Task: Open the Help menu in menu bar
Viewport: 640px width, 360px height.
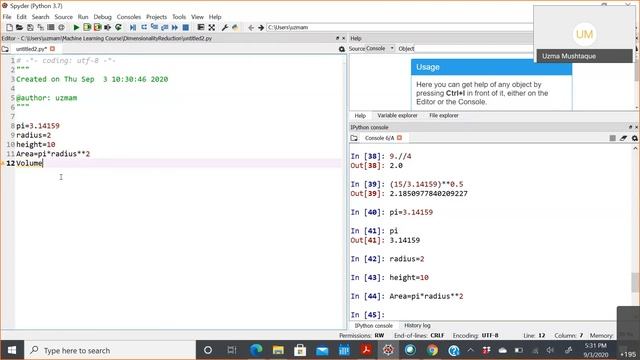Action: click(215, 17)
